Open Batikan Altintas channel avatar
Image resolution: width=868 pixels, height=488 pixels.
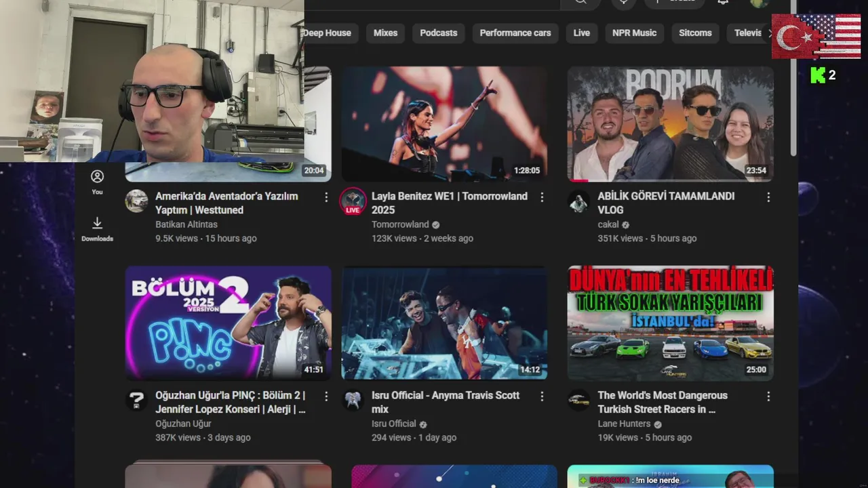point(137,201)
